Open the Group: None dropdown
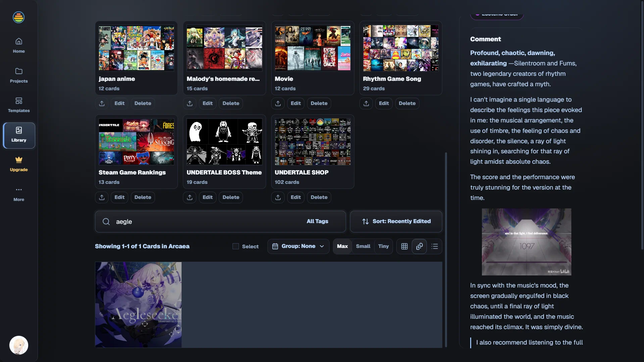The image size is (644, 362). (298, 246)
